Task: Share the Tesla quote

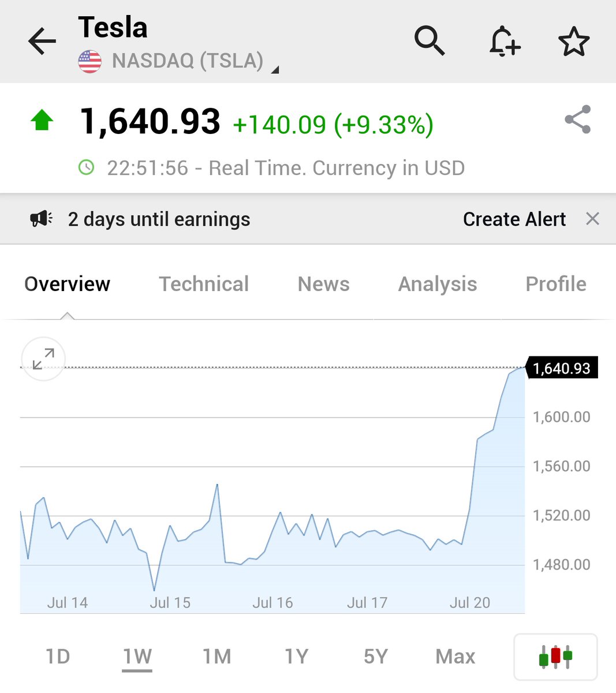Action: tap(577, 120)
